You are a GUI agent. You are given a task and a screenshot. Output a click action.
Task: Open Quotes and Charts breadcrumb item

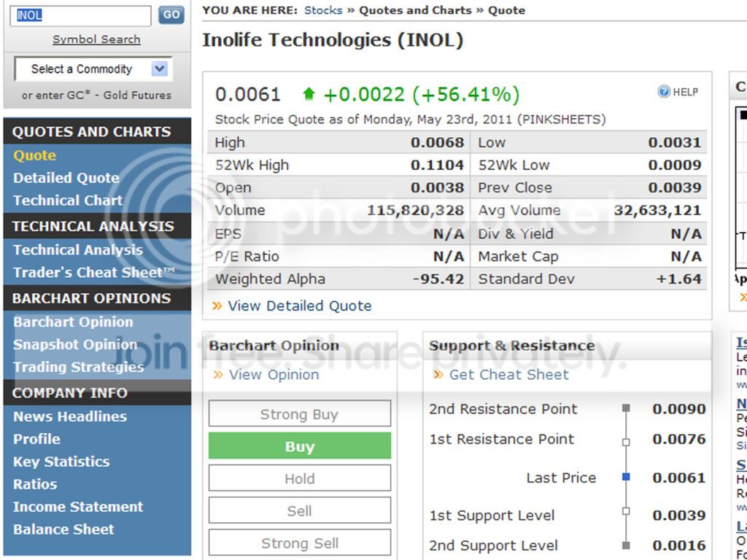[415, 10]
